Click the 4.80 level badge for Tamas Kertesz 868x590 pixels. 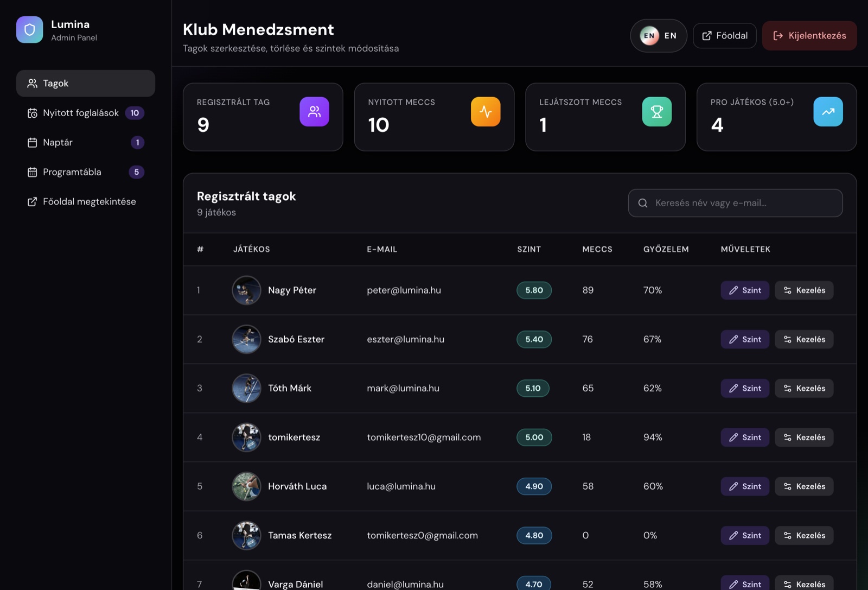(x=534, y=535)
